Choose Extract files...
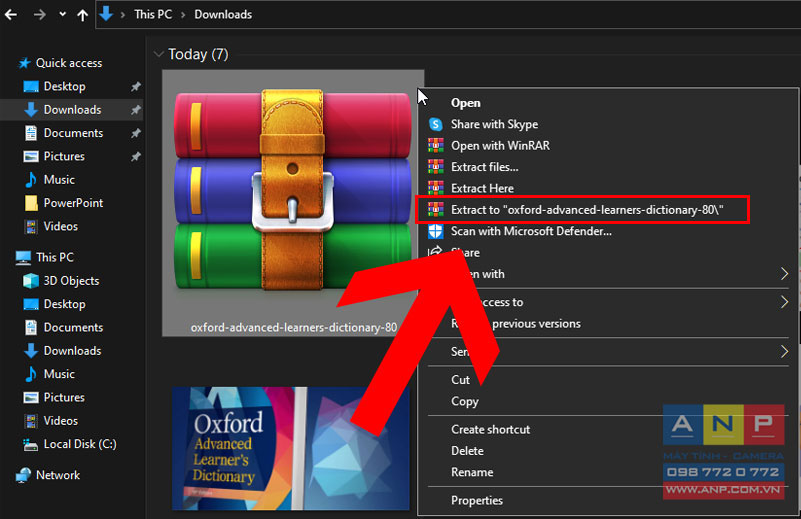Viewport: 801px width, 519px height. 484,168
